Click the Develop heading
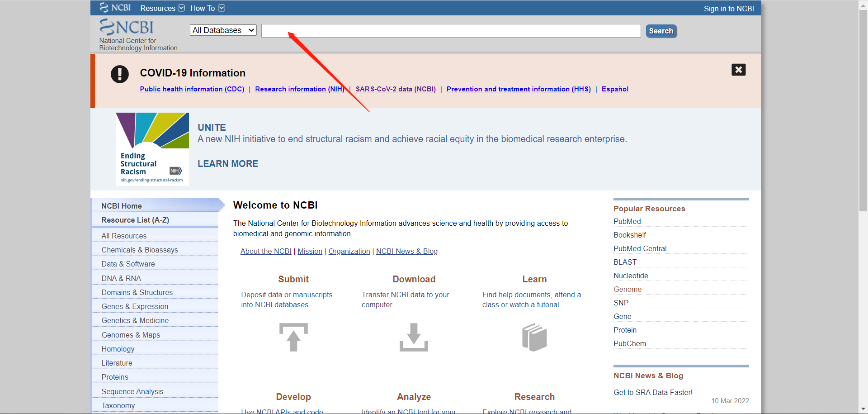The height and width of the screenshot is (414, 868). [x=293, y=397]
